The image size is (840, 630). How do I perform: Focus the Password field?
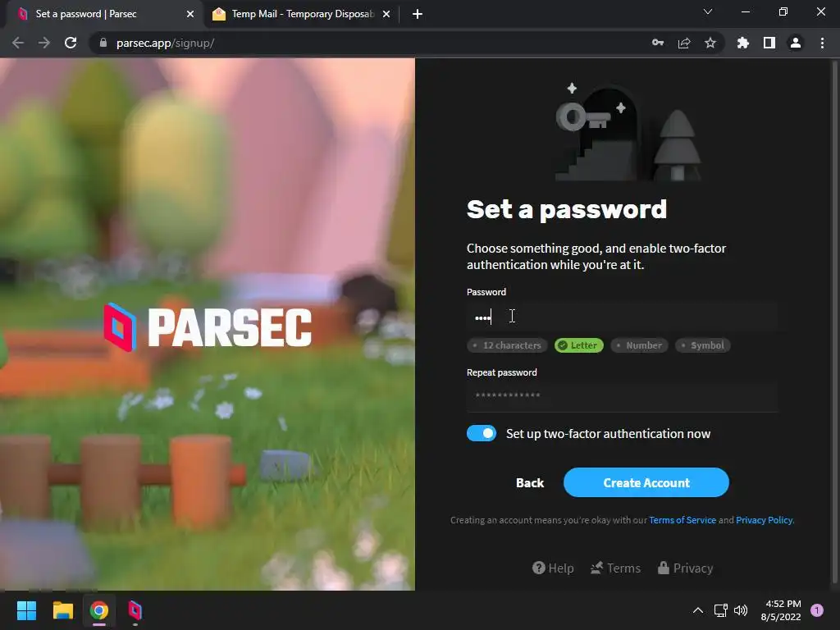tap(622, 317)
